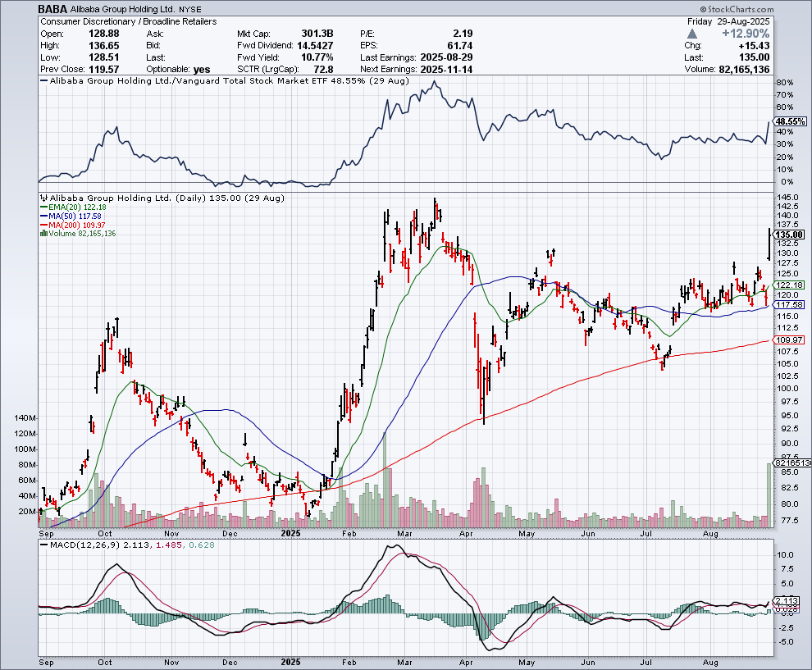Click the green EMA(20) 122.18 legend entry
Screen dimensions: 812x670
click(x=74, y=207)
